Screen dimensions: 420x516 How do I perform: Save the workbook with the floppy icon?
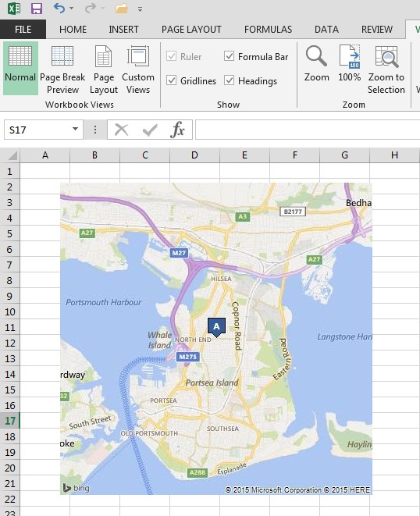(x=37, y=9)
